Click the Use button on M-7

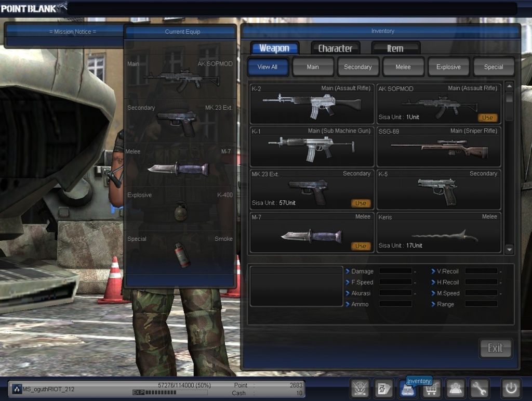361,246
